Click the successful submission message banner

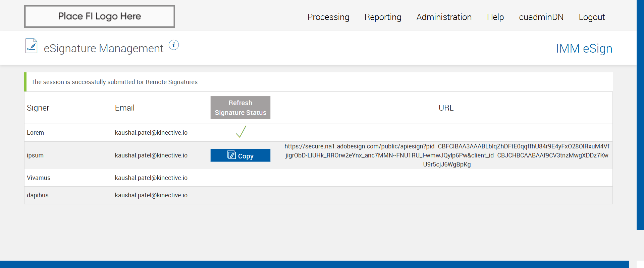coord(114,82)
